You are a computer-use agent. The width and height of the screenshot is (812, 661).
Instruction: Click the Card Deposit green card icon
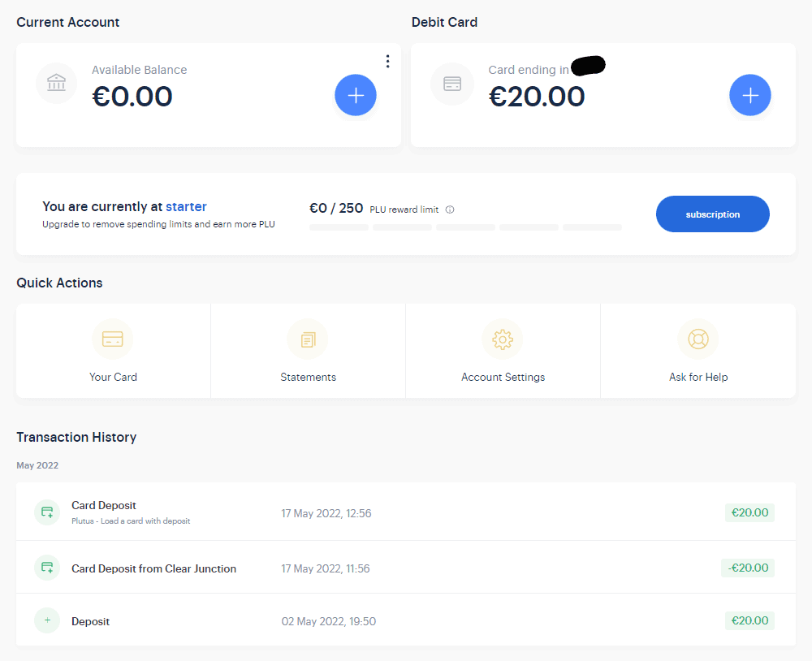click(x=47, y=512)
